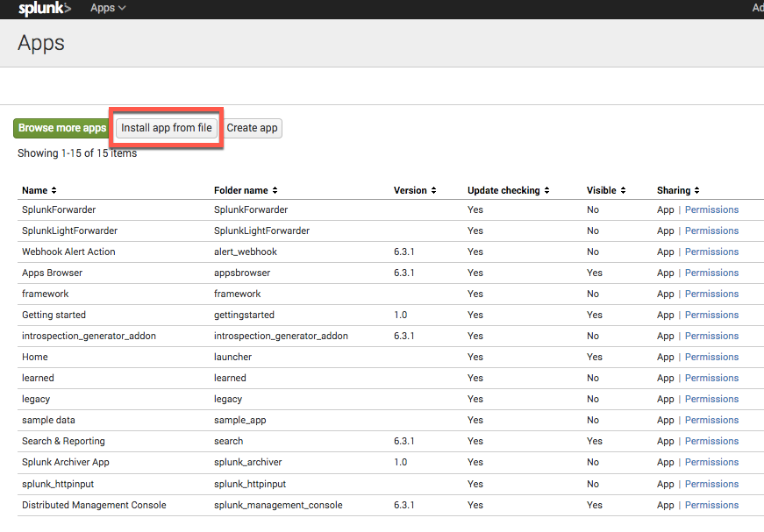Open the launcher folder name link
Viewport: 764px width, 532px height.
232,357
